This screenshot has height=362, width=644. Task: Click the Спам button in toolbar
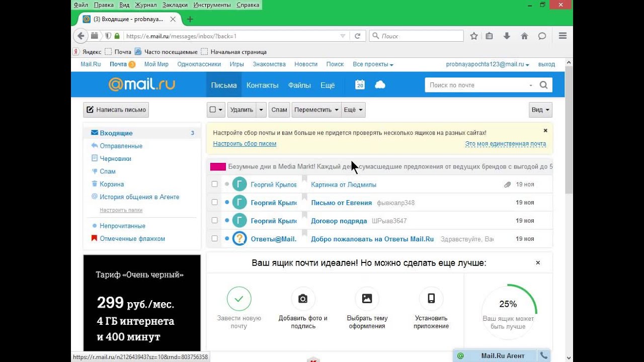pyautogui.click(x=279, y=110)
